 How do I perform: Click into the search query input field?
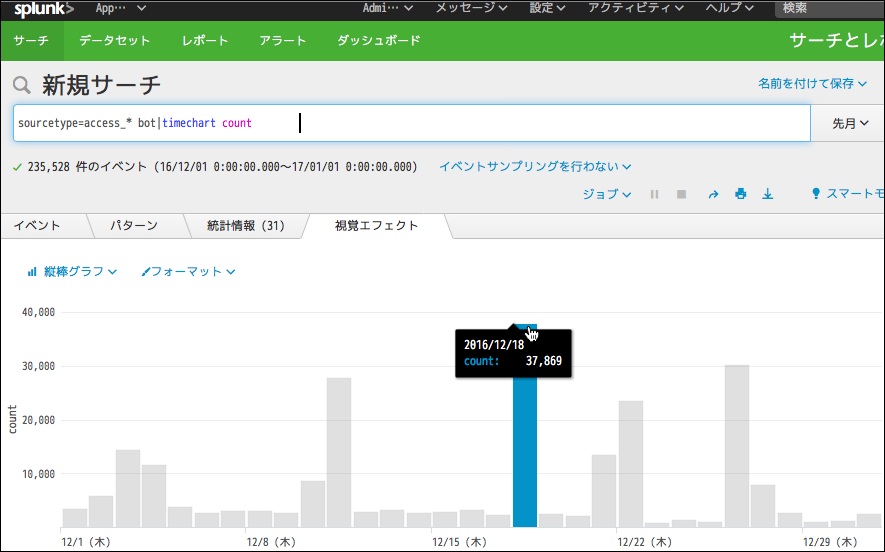tap(500, 123)
